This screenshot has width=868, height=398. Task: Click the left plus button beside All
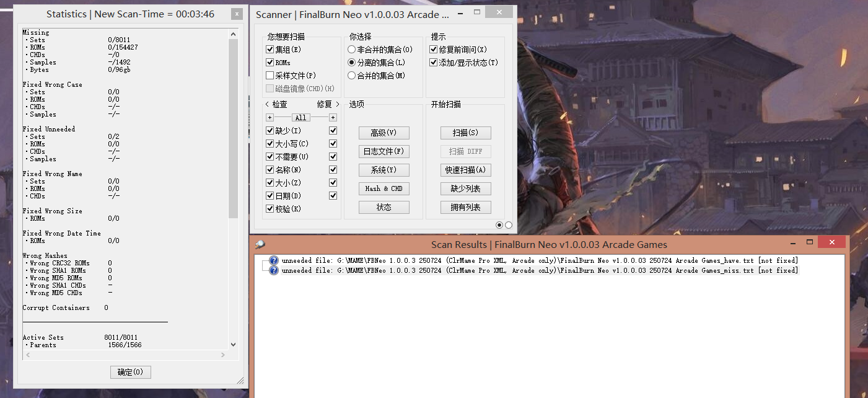click(x=270, y=117)
